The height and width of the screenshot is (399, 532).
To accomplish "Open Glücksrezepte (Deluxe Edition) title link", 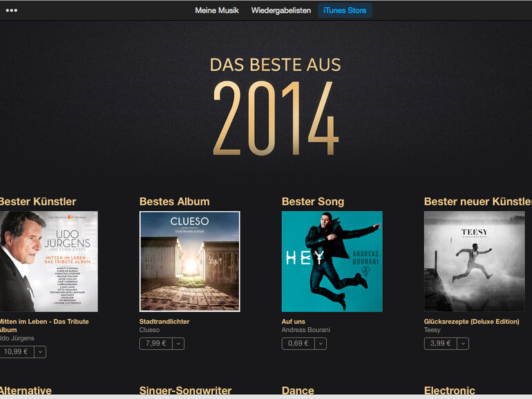I will point(472,322).
